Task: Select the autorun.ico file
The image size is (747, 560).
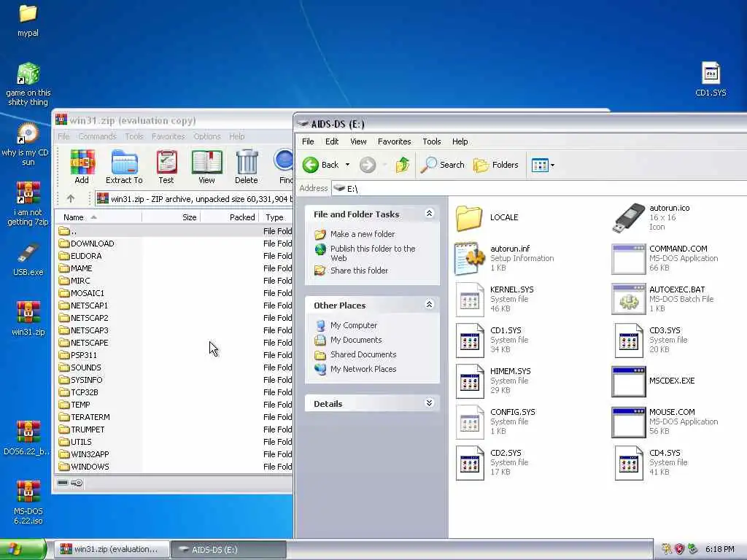Action: click(x=651, y=217)
